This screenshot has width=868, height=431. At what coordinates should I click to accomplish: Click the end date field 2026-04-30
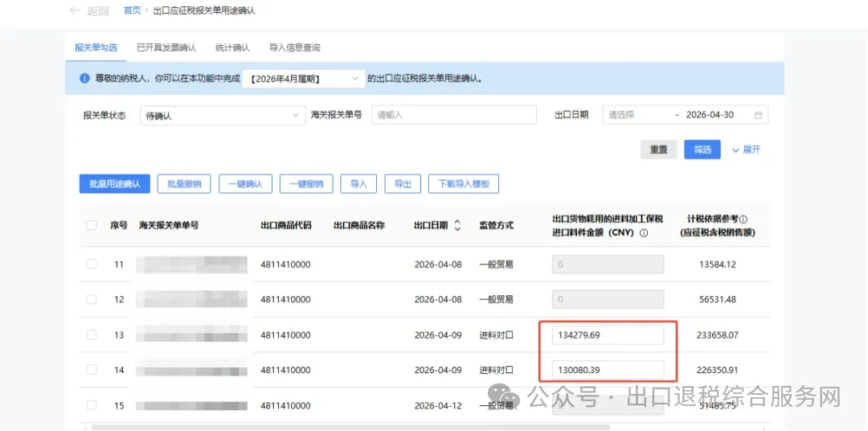(710, 115)
